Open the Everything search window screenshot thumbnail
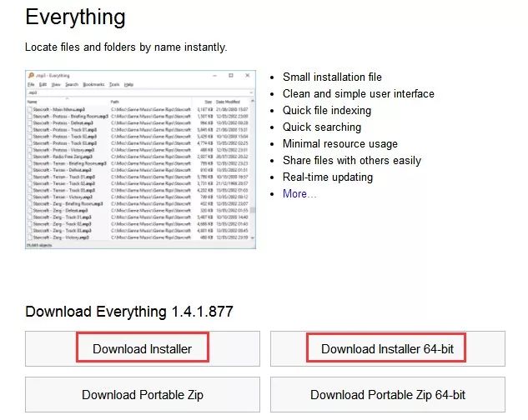The height and width of the screenshot is (420, 528). (x=140, y=159)
